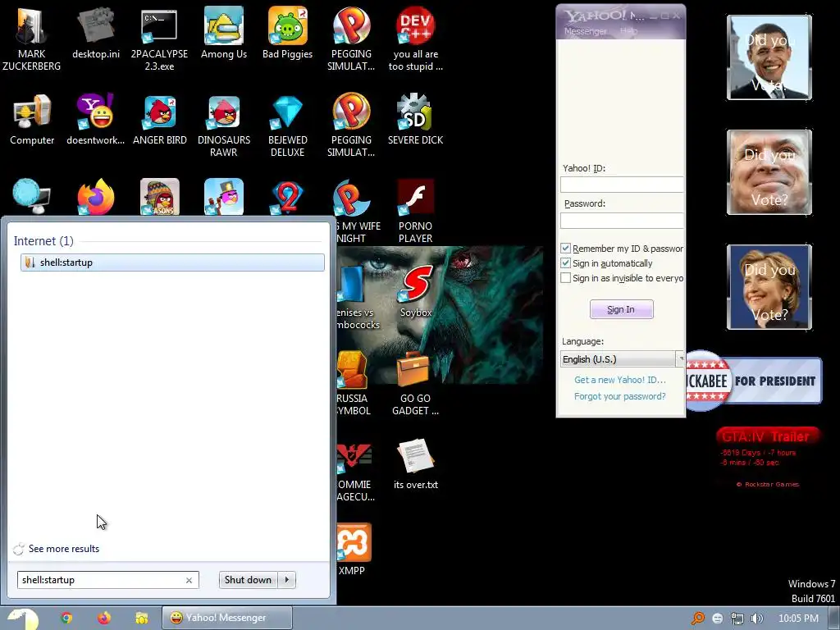
Task: Enable 'Sign in as invisible to everyone'
Action: point(565,277)
